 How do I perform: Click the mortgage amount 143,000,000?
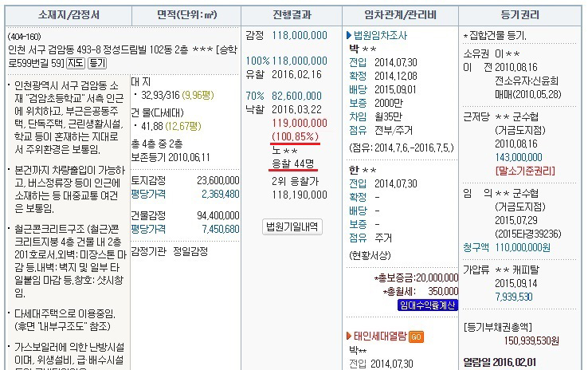518,157
